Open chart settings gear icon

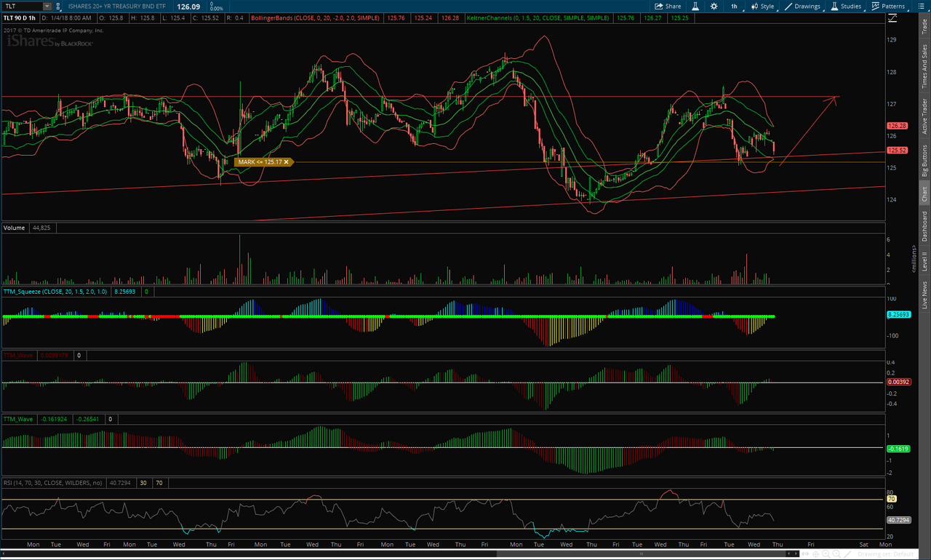point(714,7)
